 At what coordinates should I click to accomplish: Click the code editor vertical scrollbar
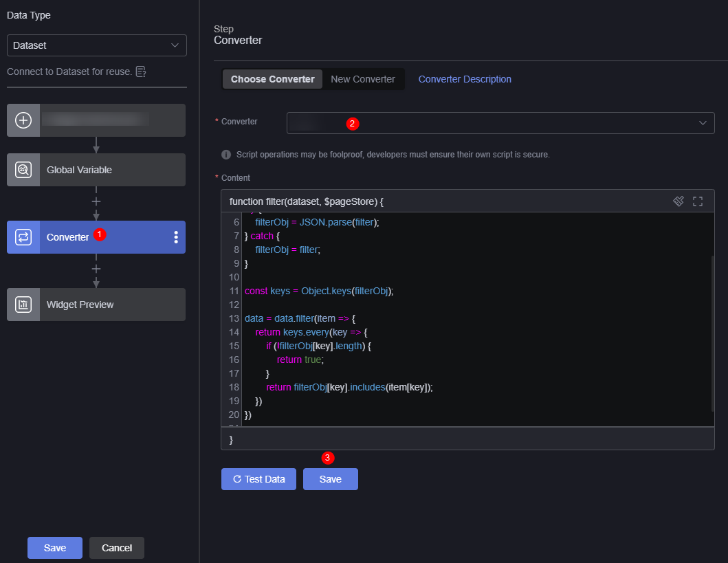[x=712, y=333]
